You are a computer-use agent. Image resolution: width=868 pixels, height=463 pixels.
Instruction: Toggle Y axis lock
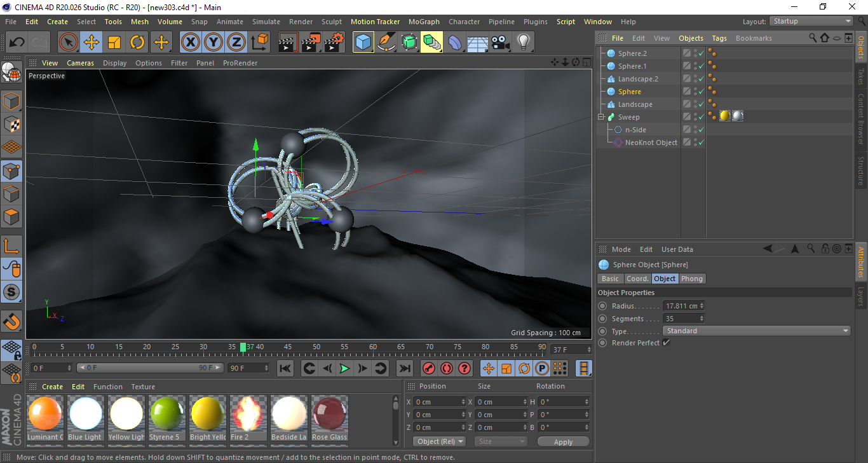(213, 43)
